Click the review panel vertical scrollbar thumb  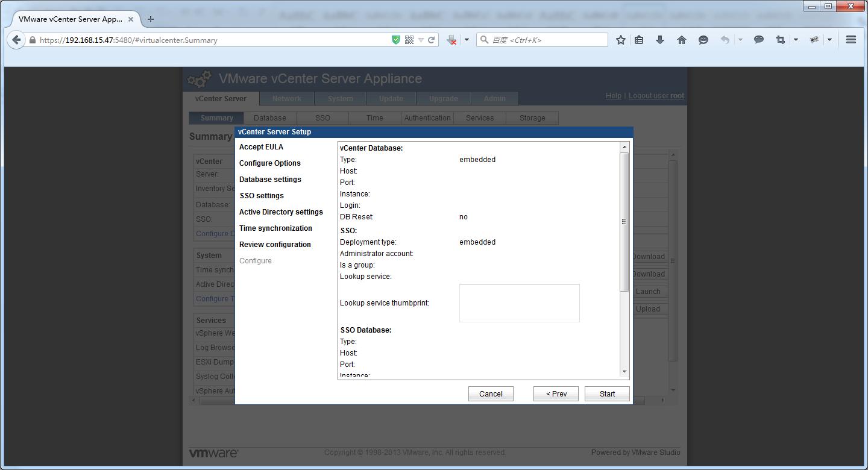624,222
